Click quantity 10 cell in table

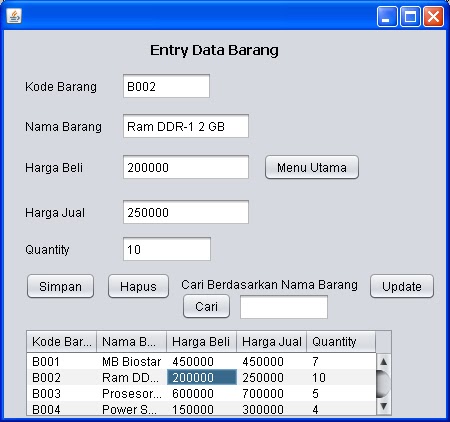(x=341, y=377)
